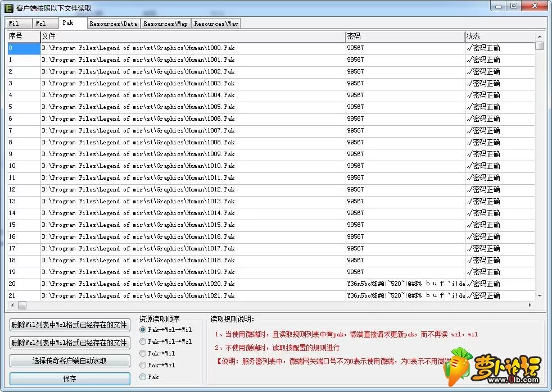
Task: Click 删除Wzl列表中Wil格式已经存在的文件 button
Action: (70, 343)
